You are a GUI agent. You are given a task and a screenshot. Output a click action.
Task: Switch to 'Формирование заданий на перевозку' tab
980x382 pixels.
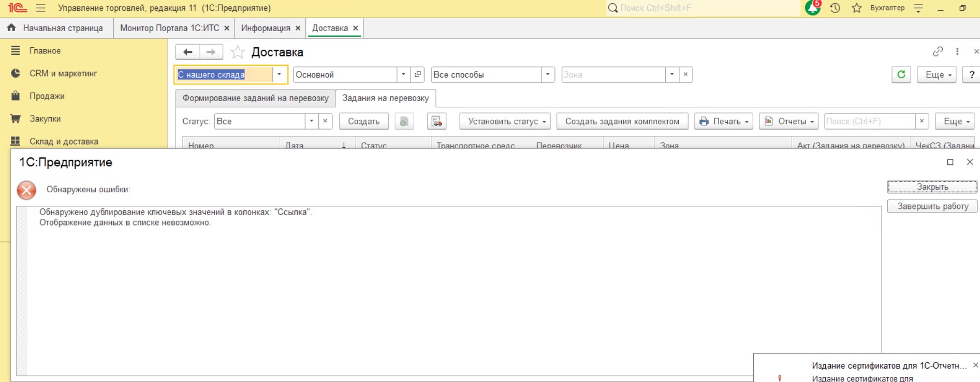click(x=255, y=98)
